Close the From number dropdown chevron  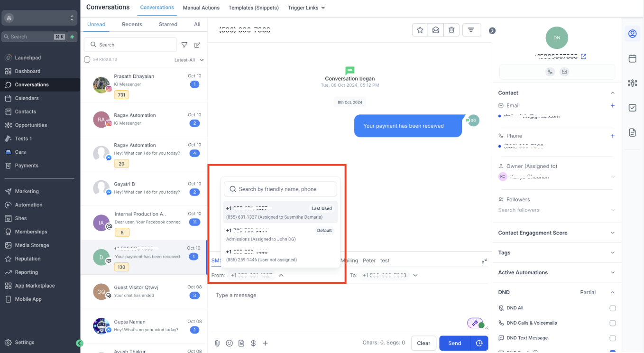tap(281, 275)
